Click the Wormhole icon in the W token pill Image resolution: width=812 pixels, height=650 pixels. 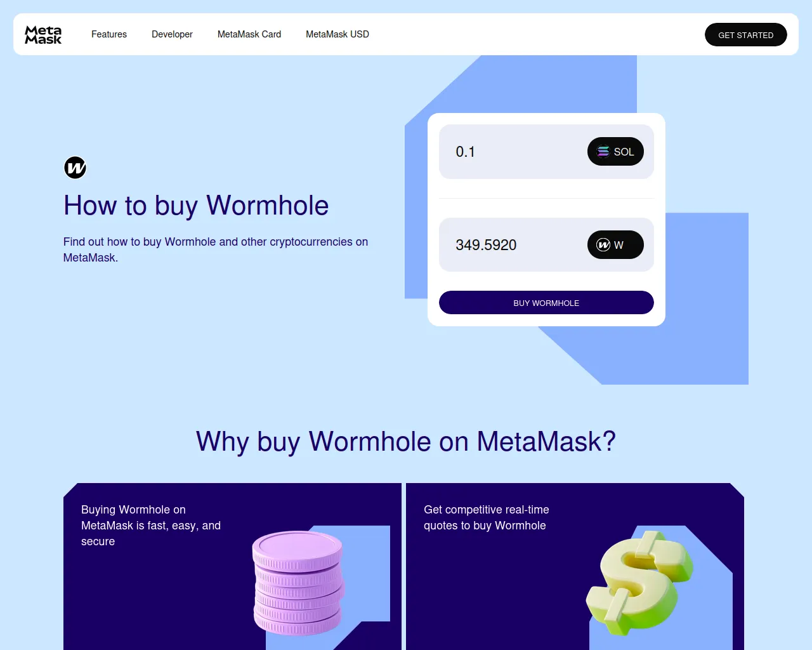603,245
